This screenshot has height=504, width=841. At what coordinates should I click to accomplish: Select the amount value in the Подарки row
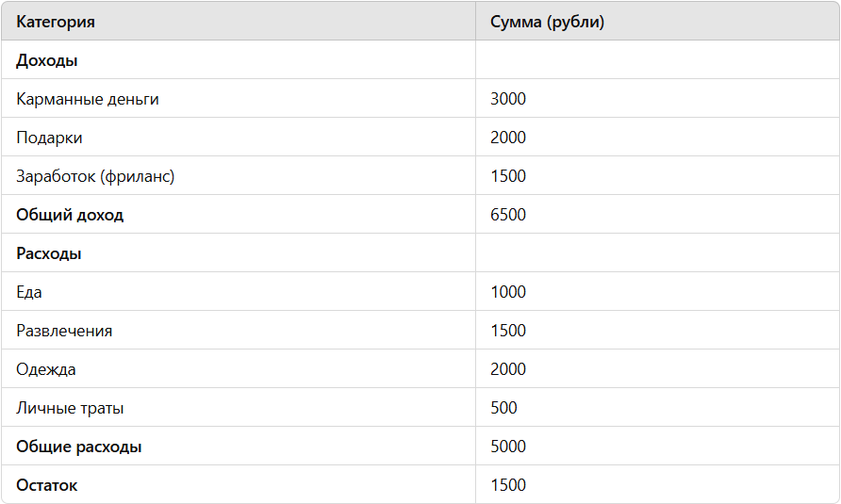[x=508, y=138]
